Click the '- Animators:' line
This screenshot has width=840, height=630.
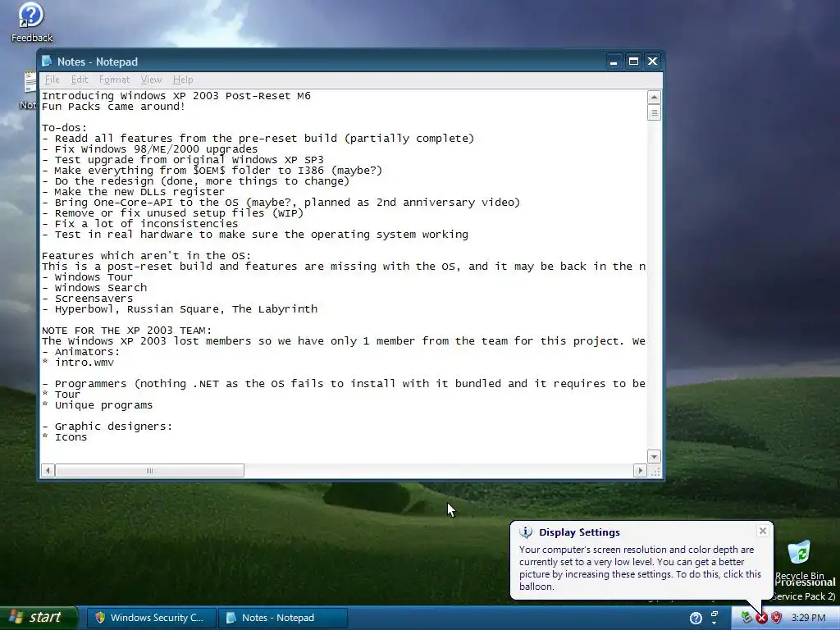[x=81, y=352]
